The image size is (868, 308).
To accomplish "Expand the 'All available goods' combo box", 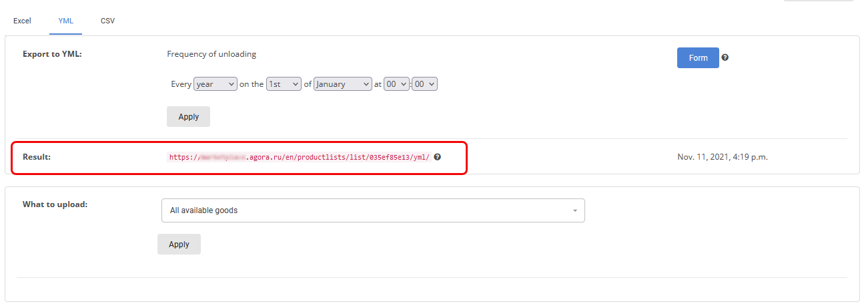I will (373, 210).
